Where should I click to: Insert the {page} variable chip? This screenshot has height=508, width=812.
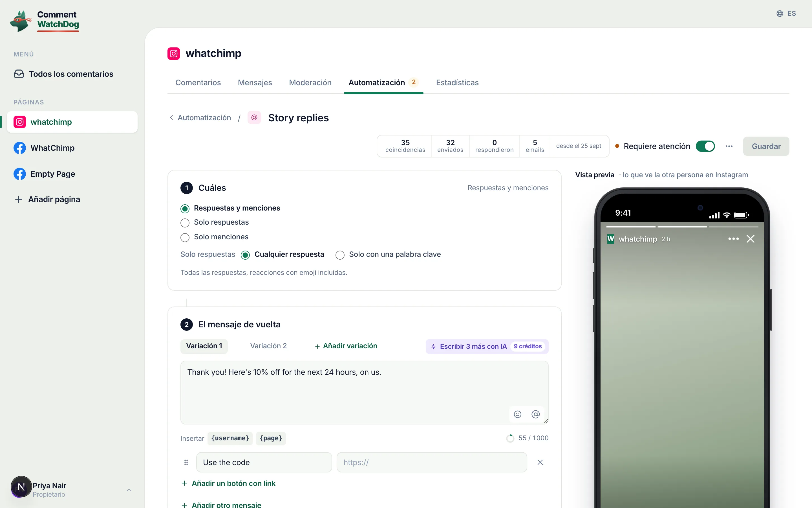click(x=271, y=439)
